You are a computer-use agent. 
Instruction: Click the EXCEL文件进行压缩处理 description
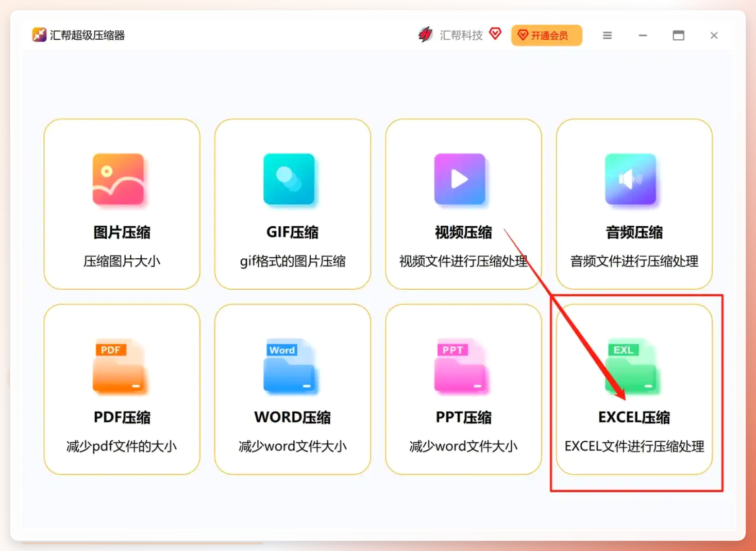634,446
